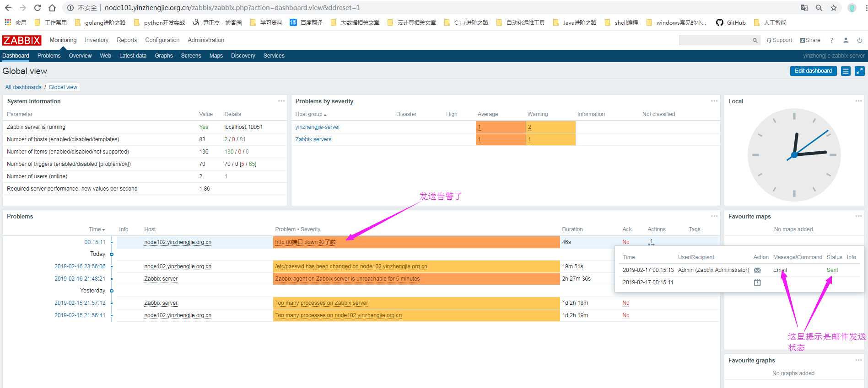The image size is (868, 388).
Task: Open Zabbix agent unreachable problem
Action: click(347, 279)
